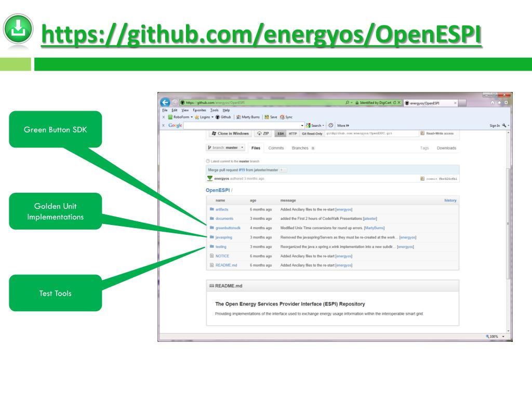Click the address bar search magnifier icon
This screenshot has width=532, height=399.
tap(347, 102)
